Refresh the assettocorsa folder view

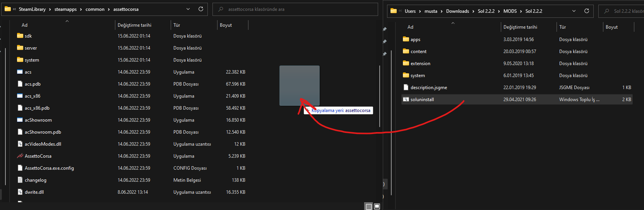(x=201, y=9)
